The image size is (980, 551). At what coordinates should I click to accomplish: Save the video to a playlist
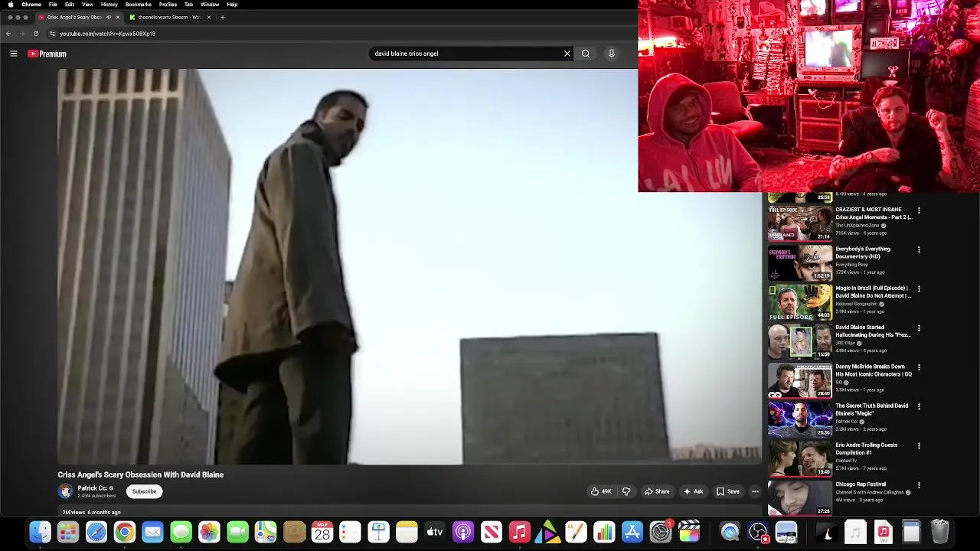tap(728, 491)
